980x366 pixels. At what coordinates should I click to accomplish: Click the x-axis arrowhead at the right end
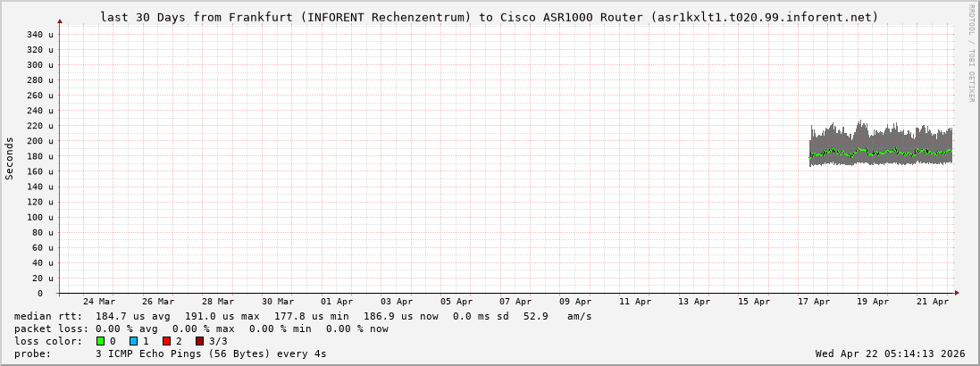pos(956,293)
